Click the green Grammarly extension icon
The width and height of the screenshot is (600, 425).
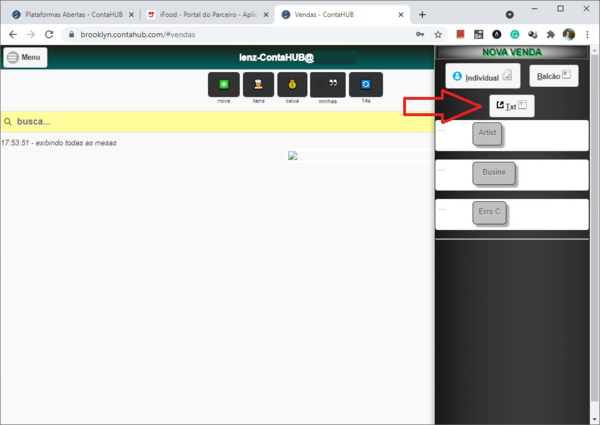(x=515, y=34)
